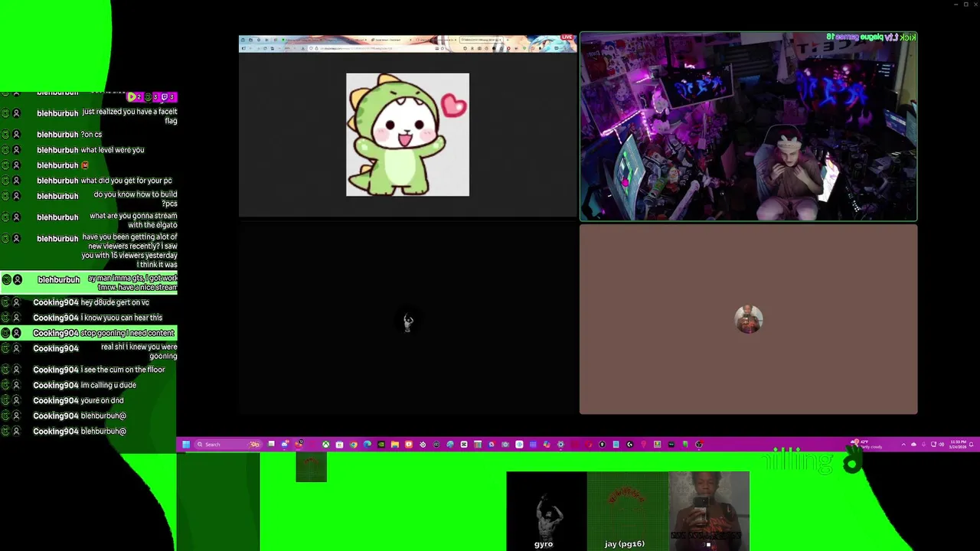Click the avatar in the brown call tile
The image size is (980, 551).
click(x=748, y=319)
